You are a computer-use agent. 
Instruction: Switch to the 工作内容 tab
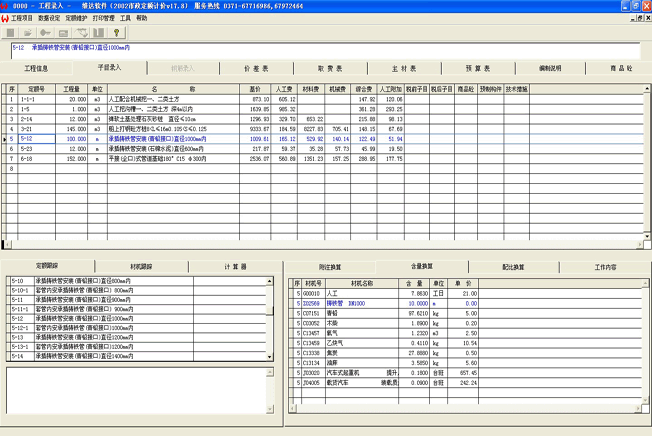(x=606, y=267)
